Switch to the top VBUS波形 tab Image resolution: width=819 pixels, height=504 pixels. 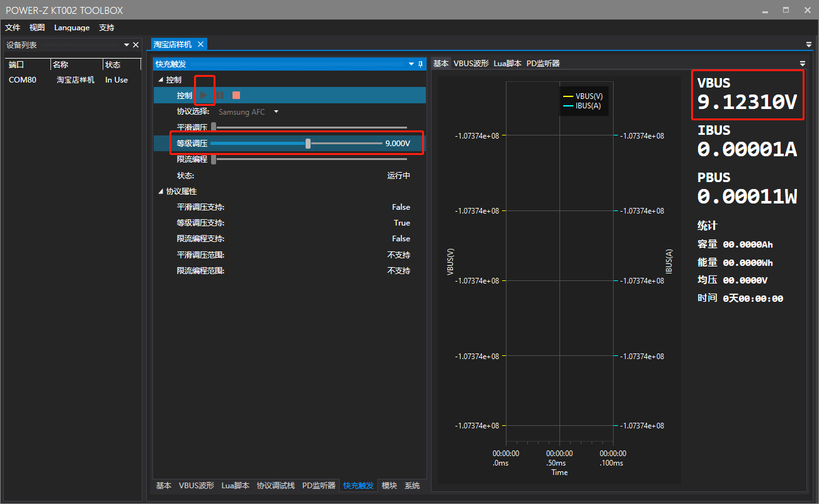tap(471, 64)
